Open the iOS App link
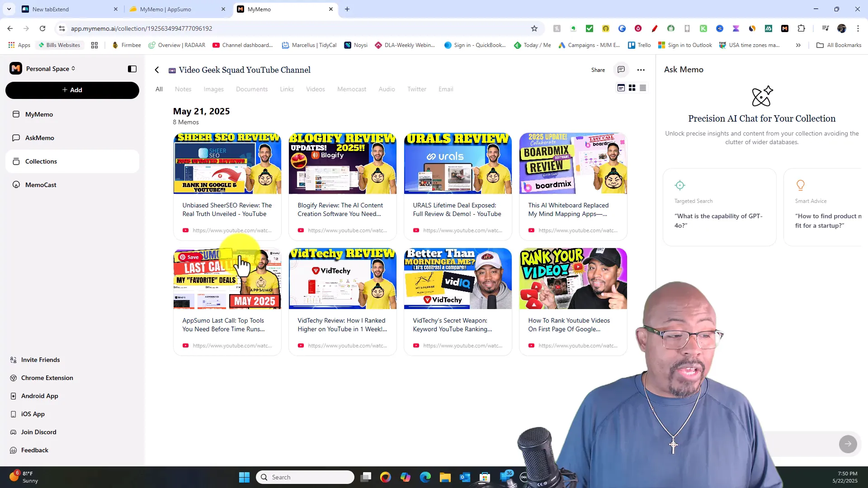 (x=28, y=414)
